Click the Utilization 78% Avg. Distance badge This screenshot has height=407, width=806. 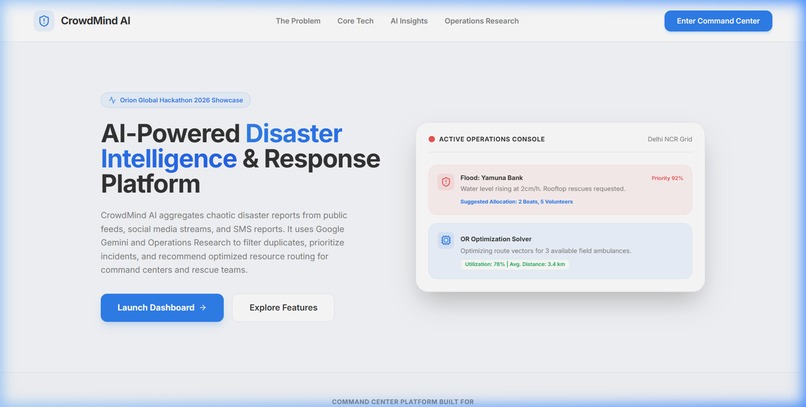coord(515,264)
